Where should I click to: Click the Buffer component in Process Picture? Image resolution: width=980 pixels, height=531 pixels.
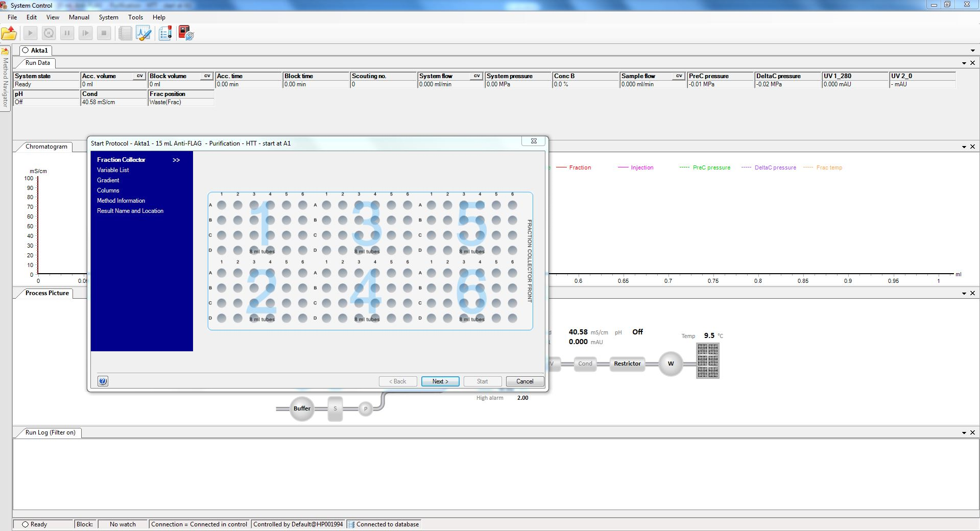(302, 408)
